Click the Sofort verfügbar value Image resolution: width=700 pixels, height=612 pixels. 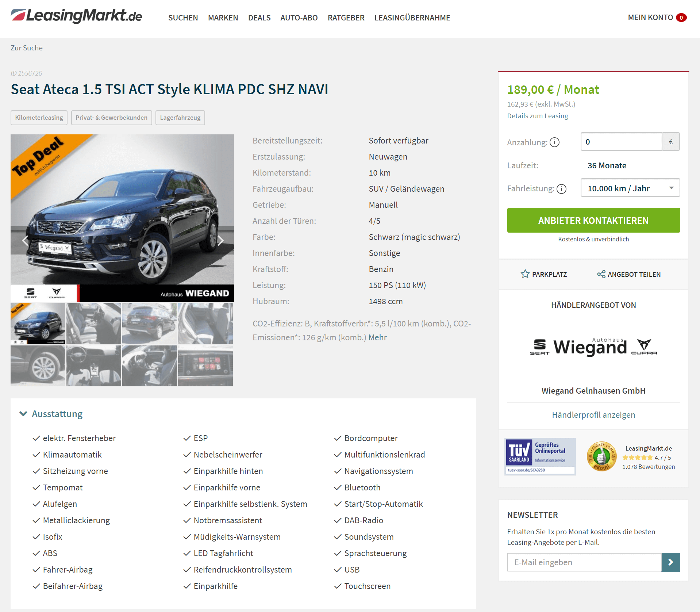pos(399,141)
